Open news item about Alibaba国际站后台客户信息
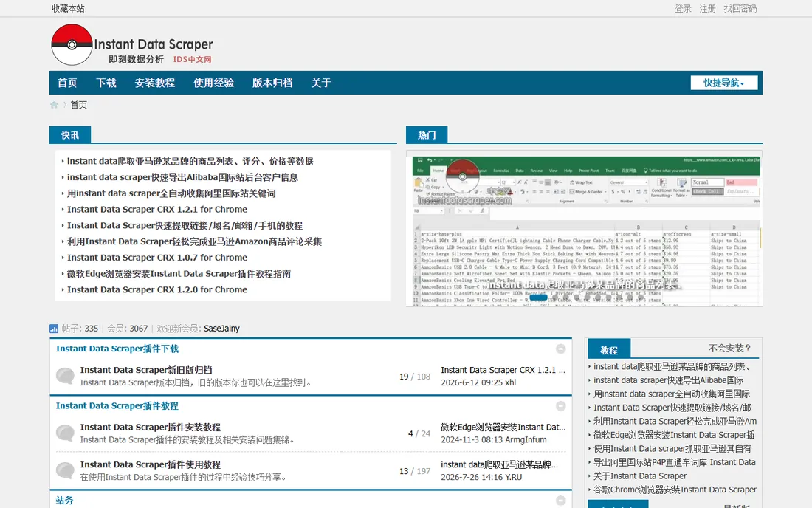 pyautogui.click(x=182, y=178)
